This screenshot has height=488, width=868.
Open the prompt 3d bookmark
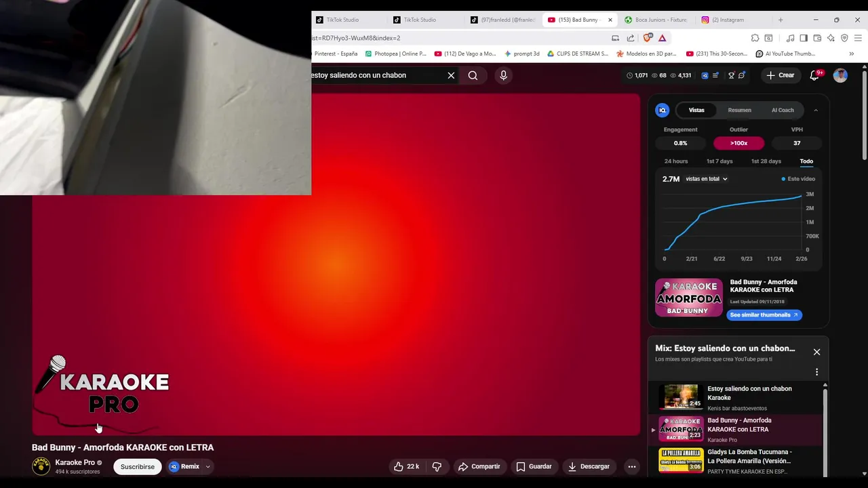coord(522,54)
